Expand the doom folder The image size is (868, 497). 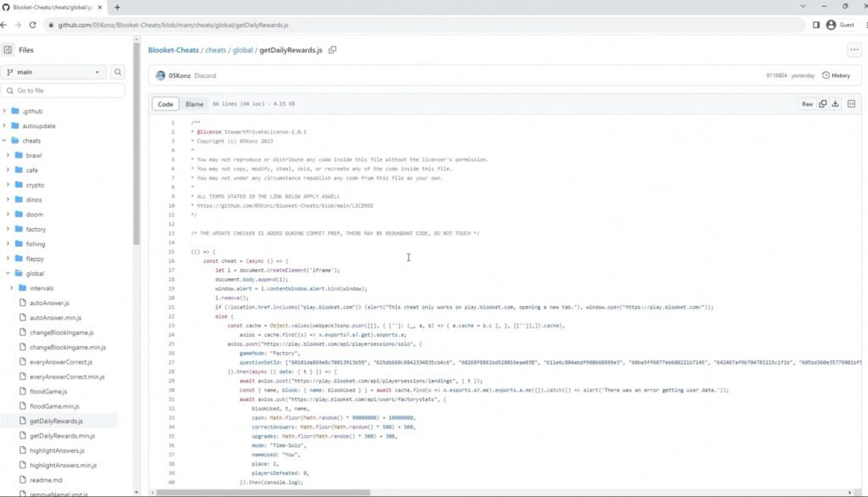(x=8, y=215)
